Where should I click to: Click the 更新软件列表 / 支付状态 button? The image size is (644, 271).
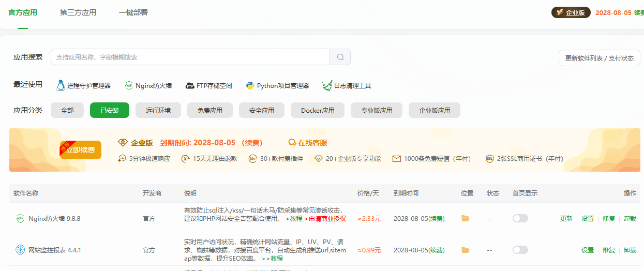coord(600,58)
